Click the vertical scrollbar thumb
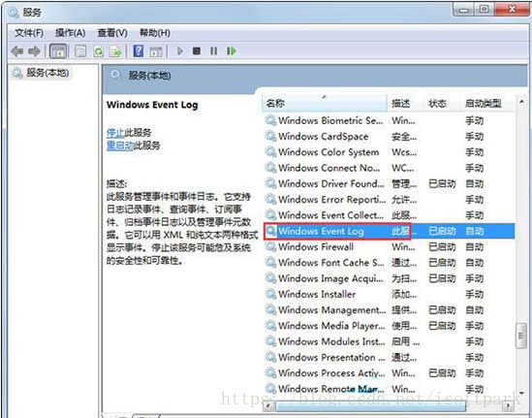Screen dimensions: 532x418 pyautogui.click(x=521, y=336)
